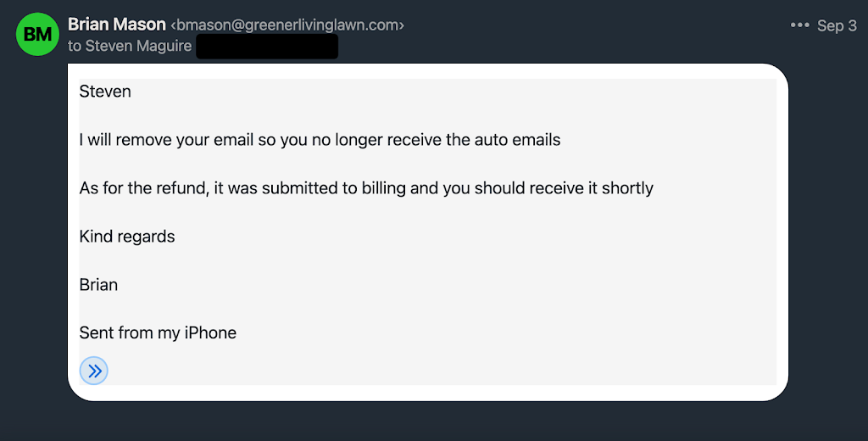Click the blacked-out recipient address block
Screen dimensions: 868x441
click(x=267, y=46)
